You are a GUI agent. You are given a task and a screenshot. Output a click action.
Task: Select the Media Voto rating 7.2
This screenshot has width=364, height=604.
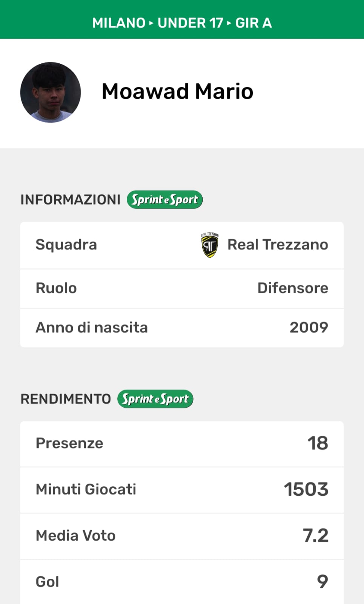click(x=315, y=535)
